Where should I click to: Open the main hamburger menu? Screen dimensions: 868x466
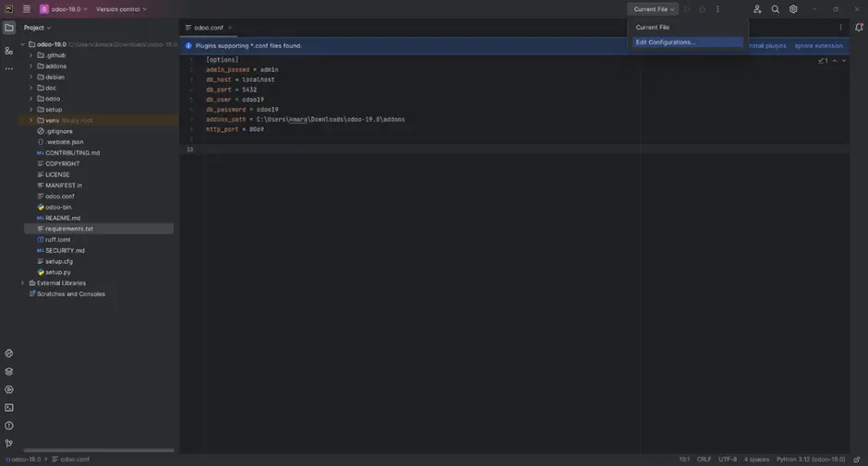click(26, 9)
